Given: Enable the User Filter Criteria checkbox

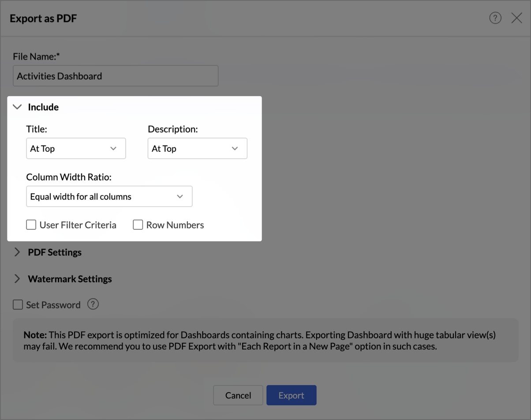Looking at the screenshot, I should click(x=31, y=225).
